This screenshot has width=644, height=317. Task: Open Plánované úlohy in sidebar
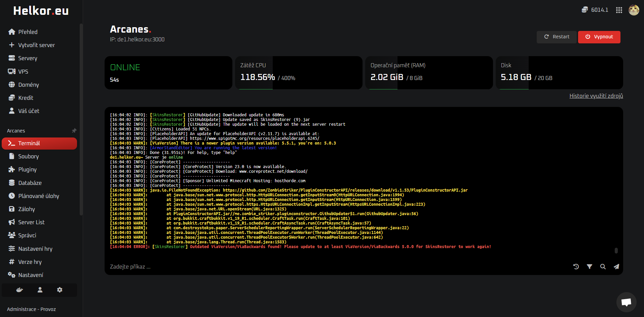tap(38, 196)
